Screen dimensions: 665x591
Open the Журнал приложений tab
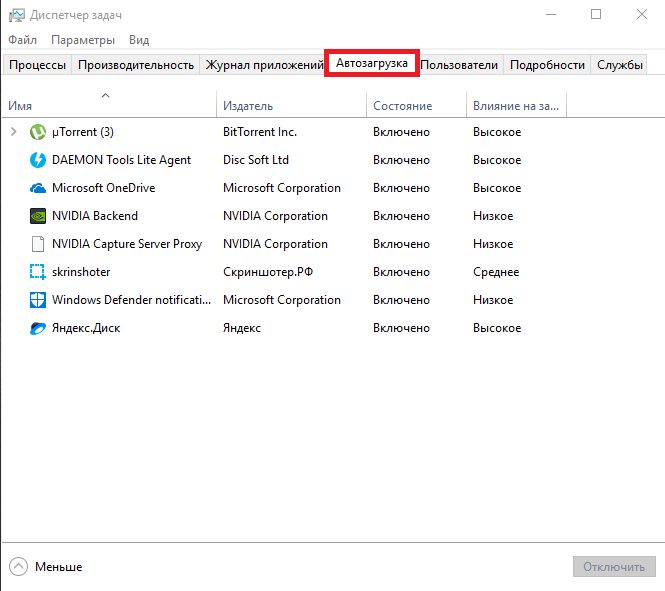pos(264,65)
